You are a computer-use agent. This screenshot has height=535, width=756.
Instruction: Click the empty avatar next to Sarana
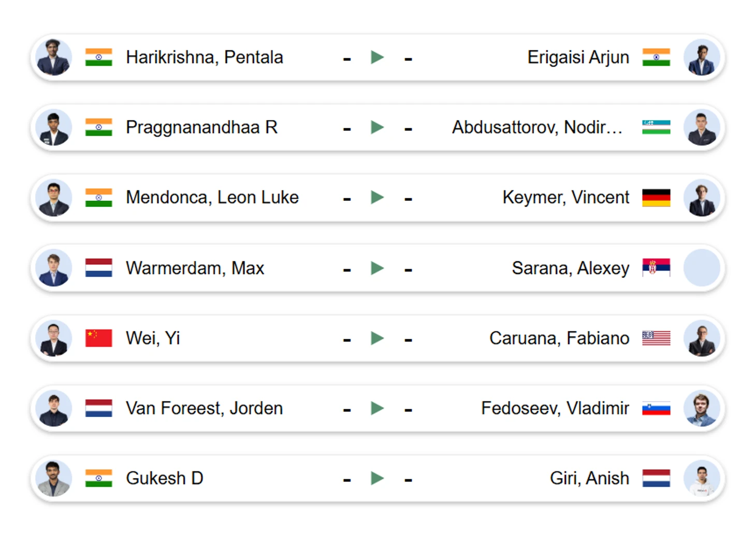pos(702,268)
